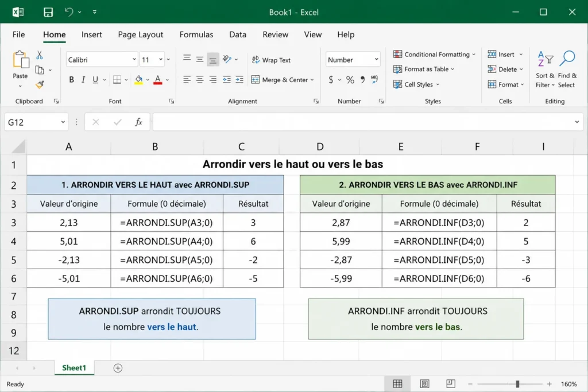This screenshot has width=588, height=392.
Task: Open the Review tab
Action: click(x=275, y=34)
